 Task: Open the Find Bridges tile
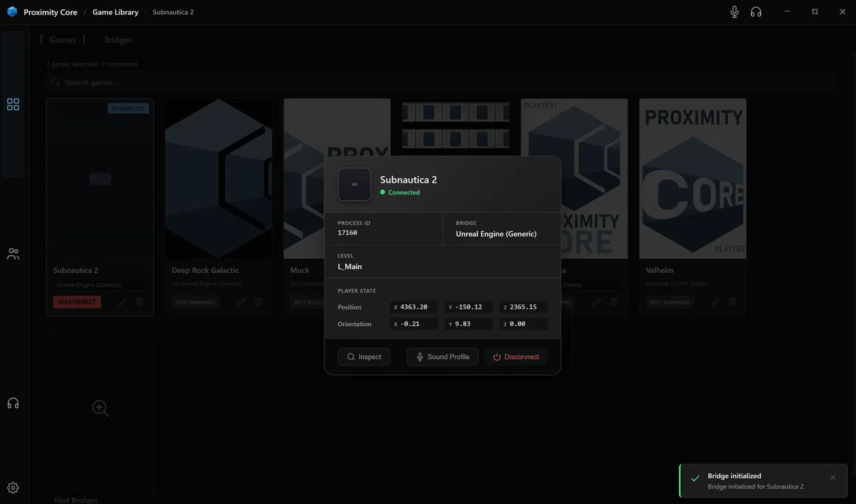coord(100,416)
